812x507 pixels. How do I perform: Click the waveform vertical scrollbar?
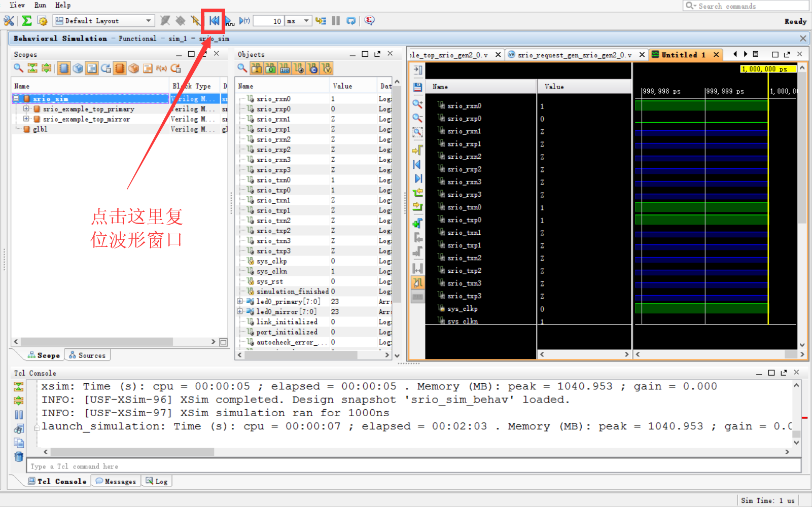(802, 148)
